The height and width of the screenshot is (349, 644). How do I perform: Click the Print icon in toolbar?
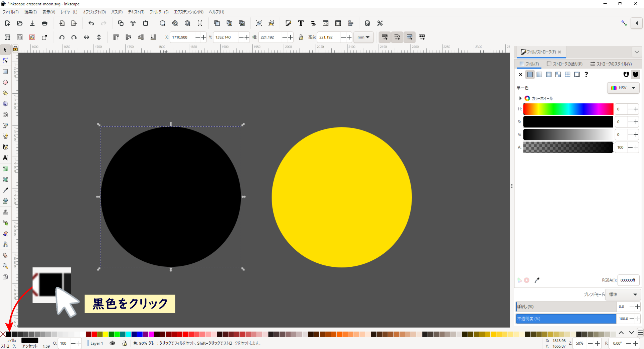click(x=44, y=23)
